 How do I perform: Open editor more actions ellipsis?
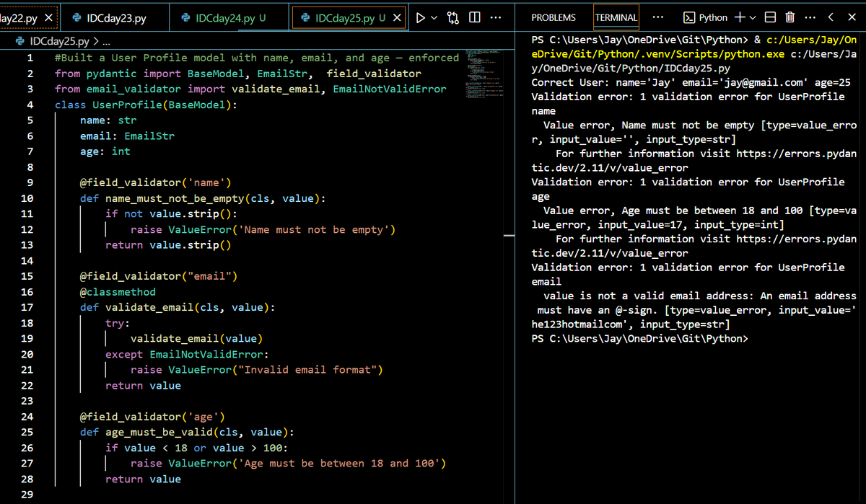point(496,17)
